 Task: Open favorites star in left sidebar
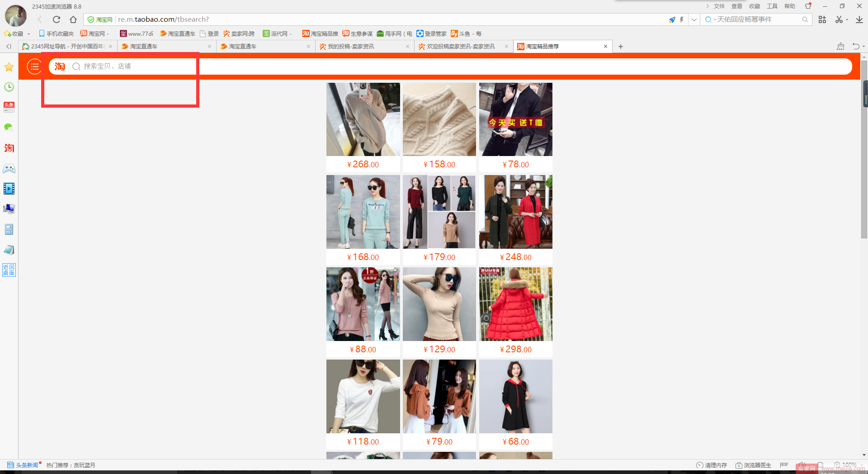(x=9, y=67)
